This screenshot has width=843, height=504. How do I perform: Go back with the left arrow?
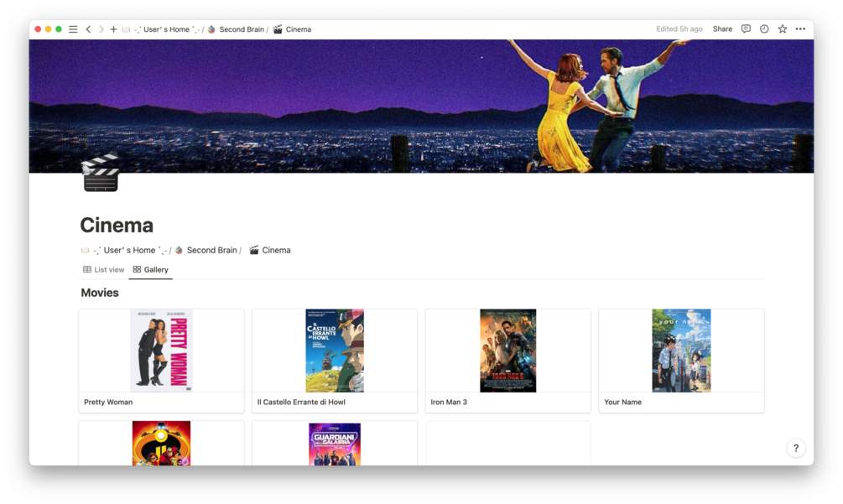click(x=88, y=29)
